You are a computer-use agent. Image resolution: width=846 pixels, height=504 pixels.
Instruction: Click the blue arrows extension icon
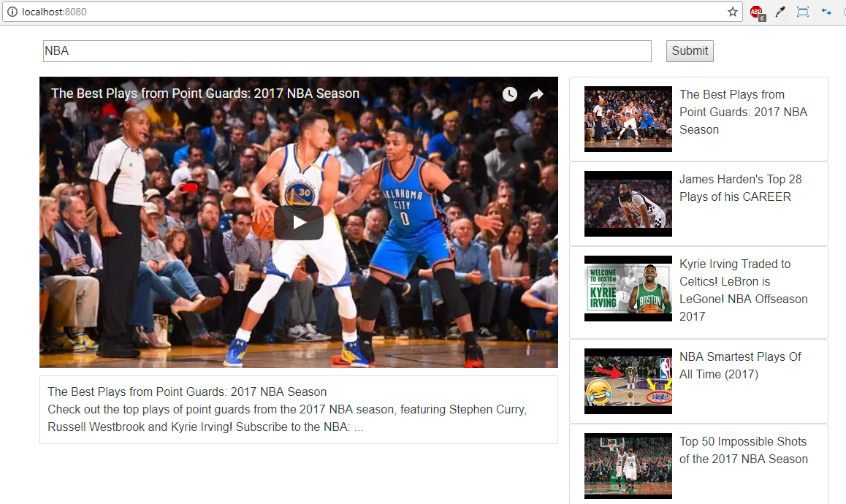click(x=826, y=12)
